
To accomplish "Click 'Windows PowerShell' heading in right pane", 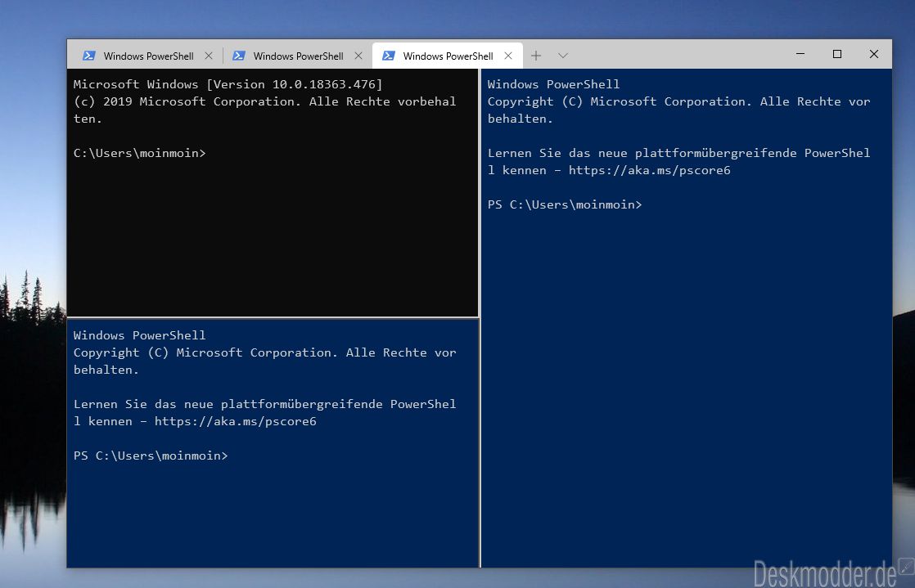I will (x=554, y=84).
